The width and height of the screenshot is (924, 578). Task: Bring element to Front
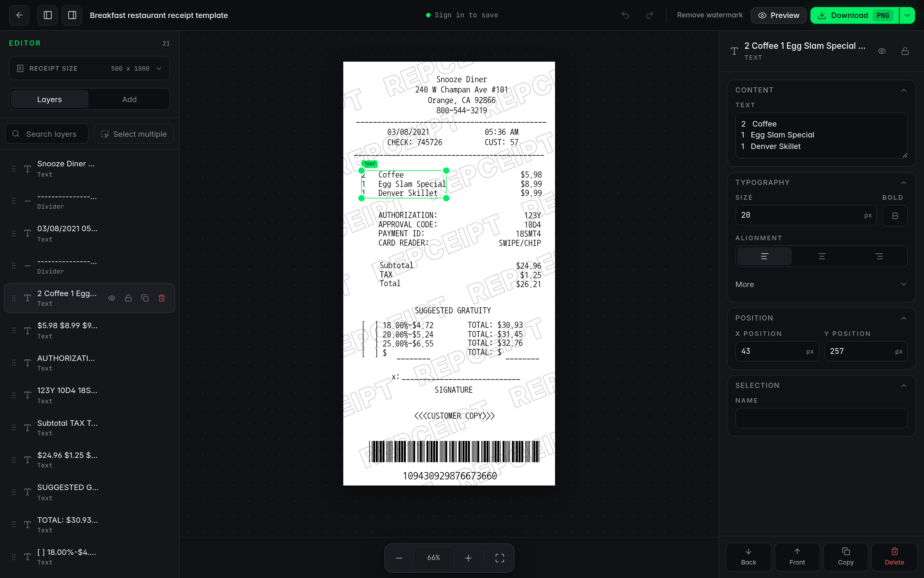(x=797, y=557)
